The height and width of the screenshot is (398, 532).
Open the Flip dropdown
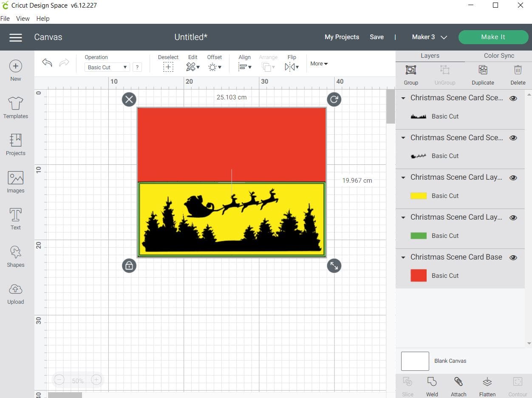tap(292, 67)
